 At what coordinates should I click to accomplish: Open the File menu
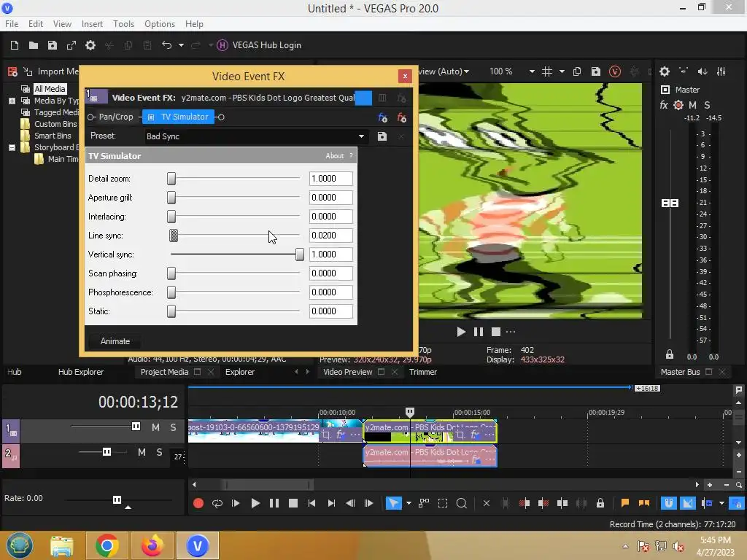tap(12, 24)
